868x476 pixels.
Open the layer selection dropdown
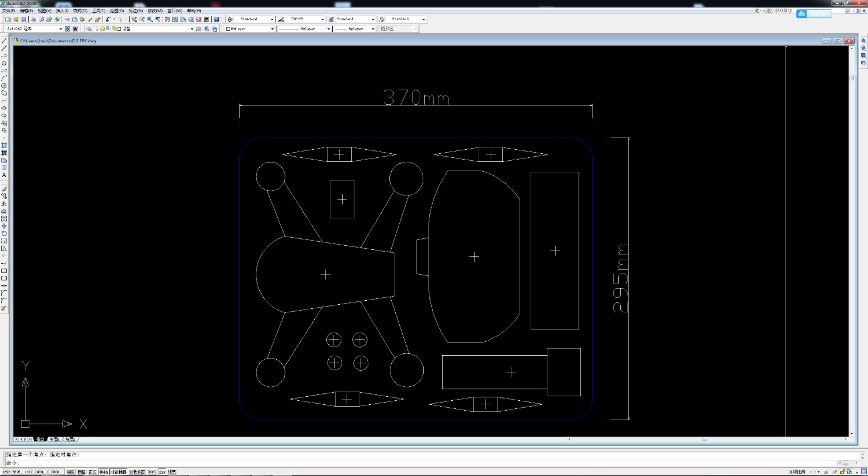click(144, 29)
